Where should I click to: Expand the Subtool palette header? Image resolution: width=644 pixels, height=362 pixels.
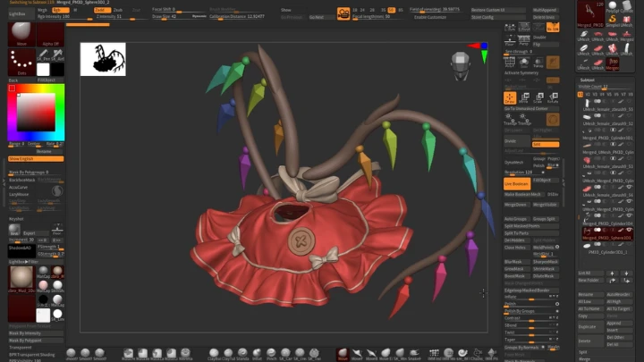588,80
